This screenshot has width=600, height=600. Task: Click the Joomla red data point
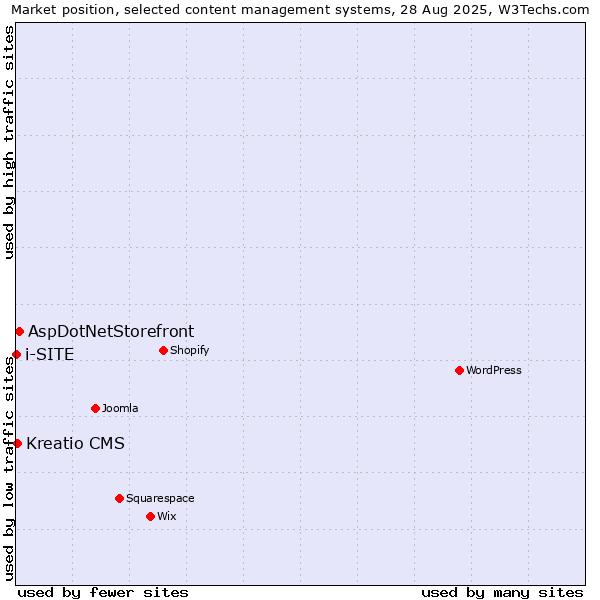pos(96,409)
